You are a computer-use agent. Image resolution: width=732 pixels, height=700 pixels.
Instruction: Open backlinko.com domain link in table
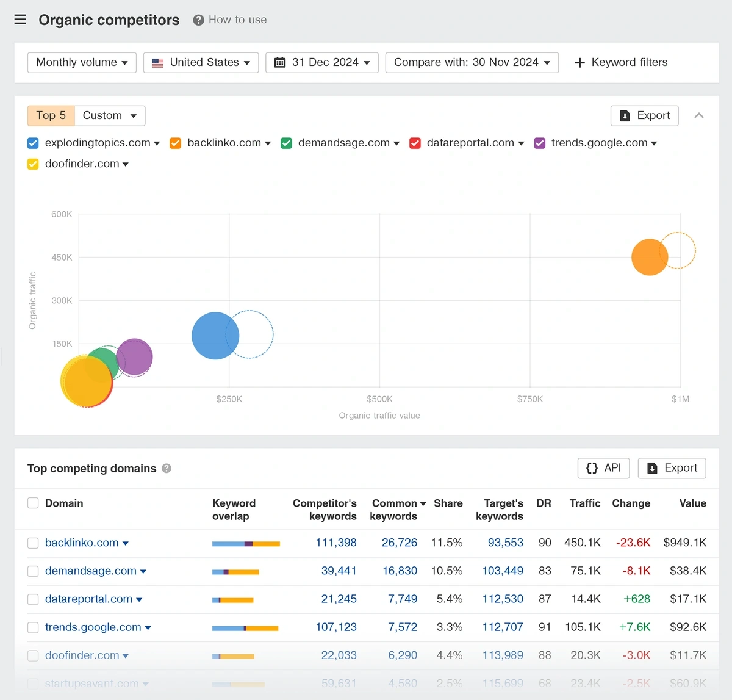[x=82, y=543]
